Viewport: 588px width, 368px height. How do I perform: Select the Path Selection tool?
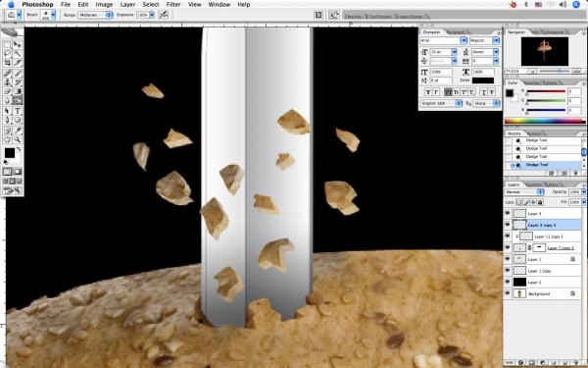tap(7, 111)
